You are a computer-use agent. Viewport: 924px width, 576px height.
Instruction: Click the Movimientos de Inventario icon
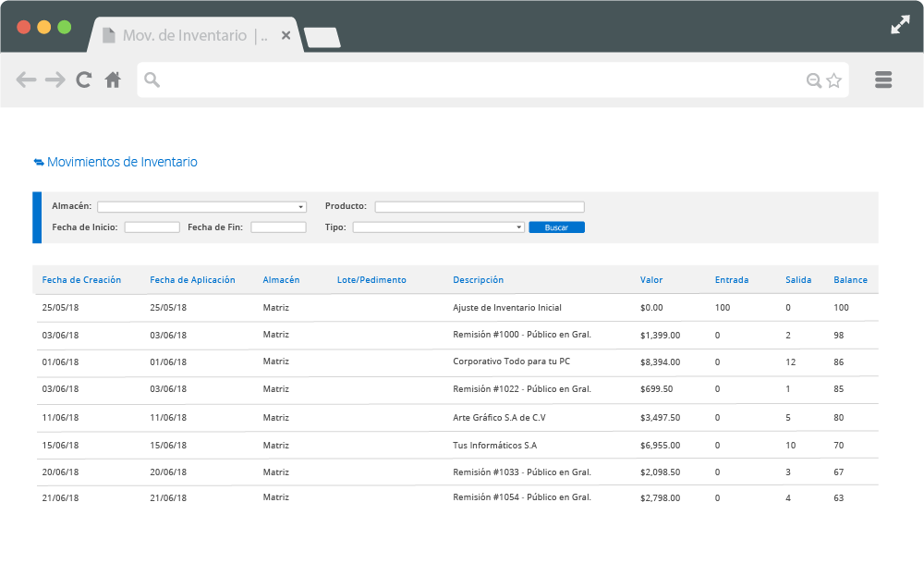click(x=39, y=162)
